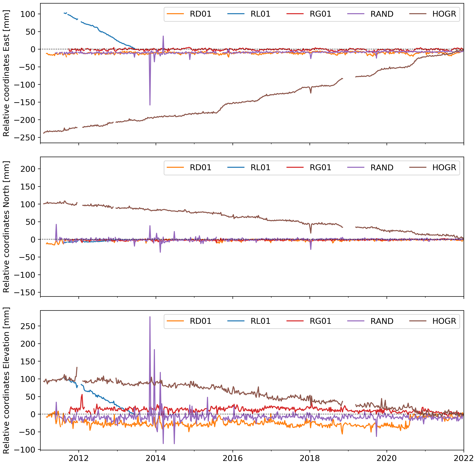This screenshot has width=476, height=464.
Task: Click the RL01 legend label in Elevation plot
Action: 260,321
